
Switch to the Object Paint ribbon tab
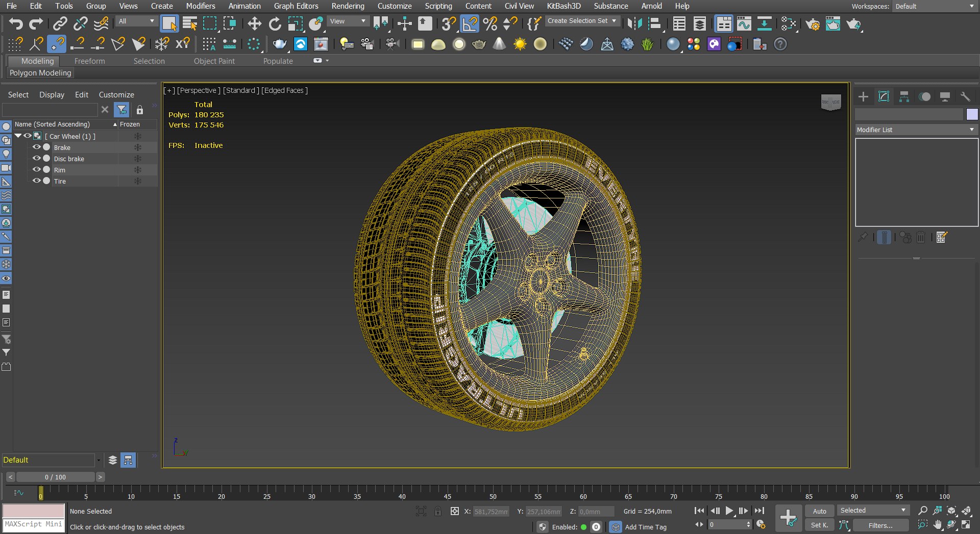coord(214,61)
